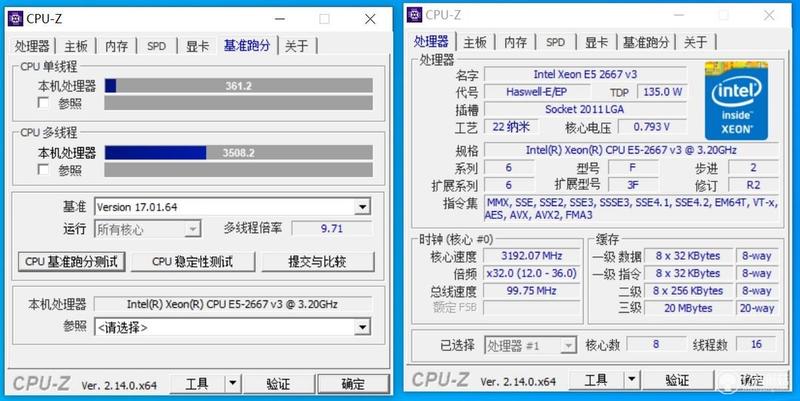Open 关于 tab in right window
800x401 pixels.
pyautogui.click(x=695, y=42)
